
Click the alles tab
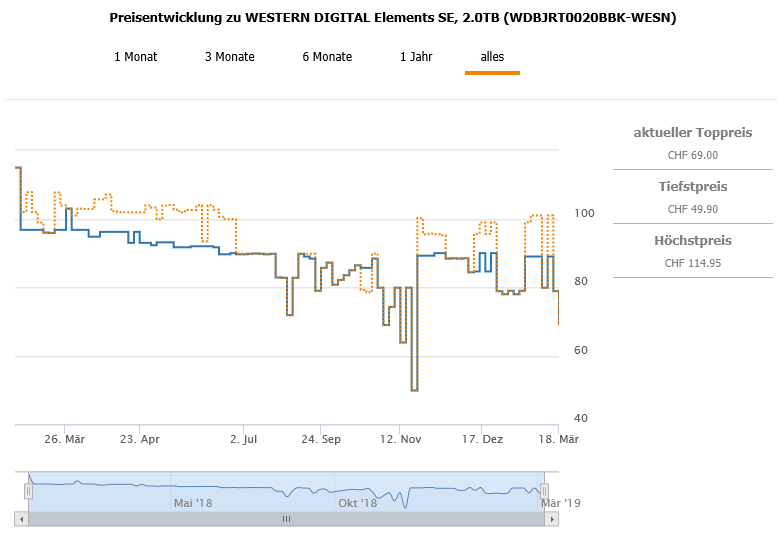492,57
